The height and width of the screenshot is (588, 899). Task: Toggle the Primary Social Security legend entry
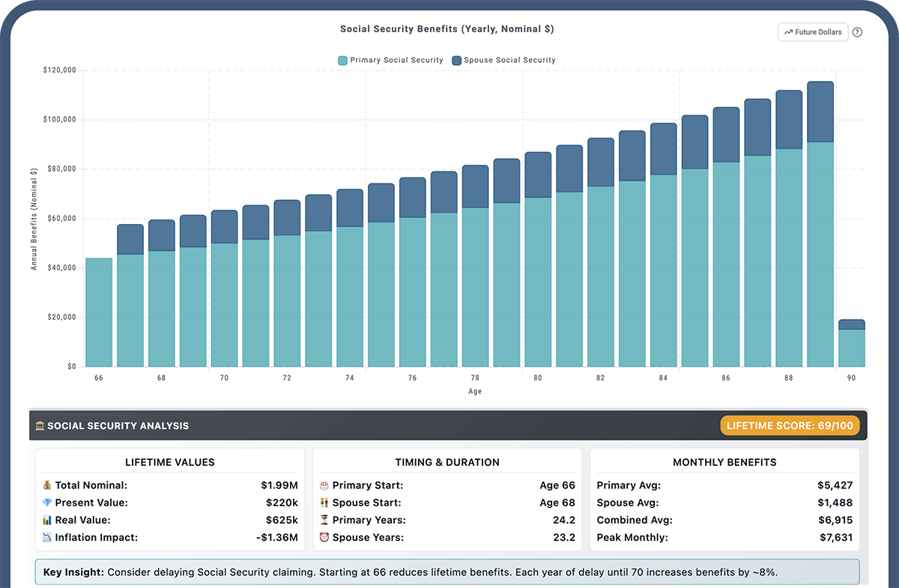390,60
